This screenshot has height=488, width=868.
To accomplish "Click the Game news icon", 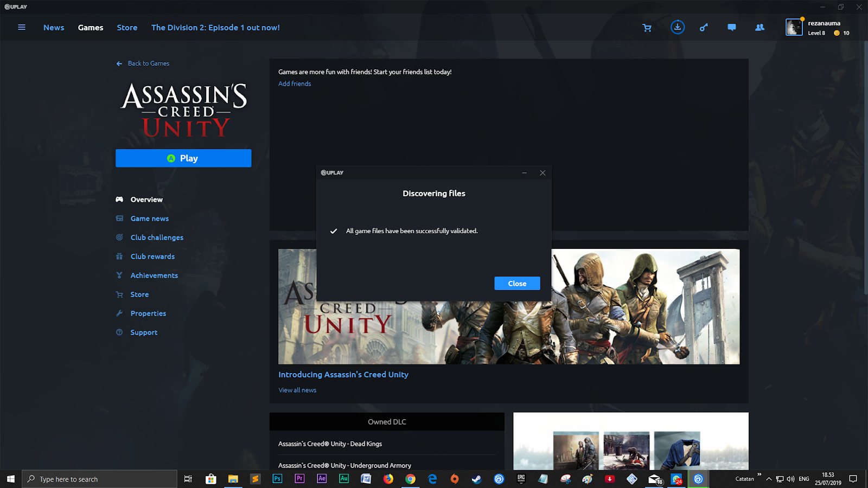I will click(119, 219).
